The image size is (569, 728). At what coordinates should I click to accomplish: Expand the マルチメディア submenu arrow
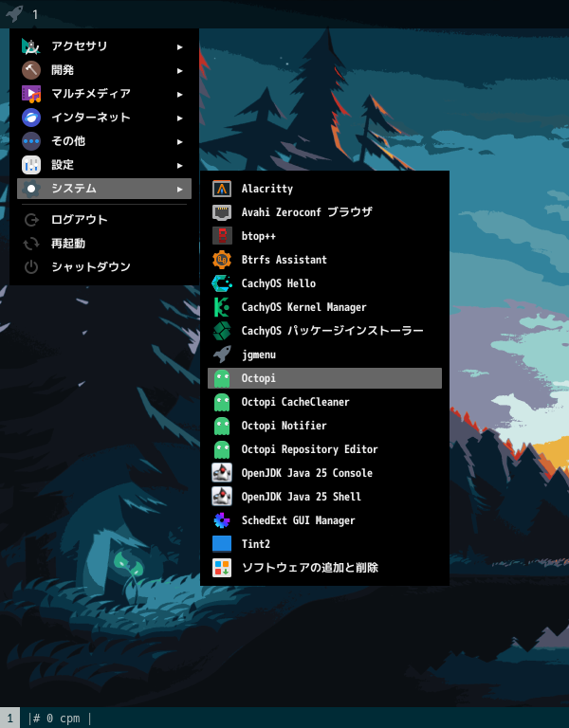(180, 94)
